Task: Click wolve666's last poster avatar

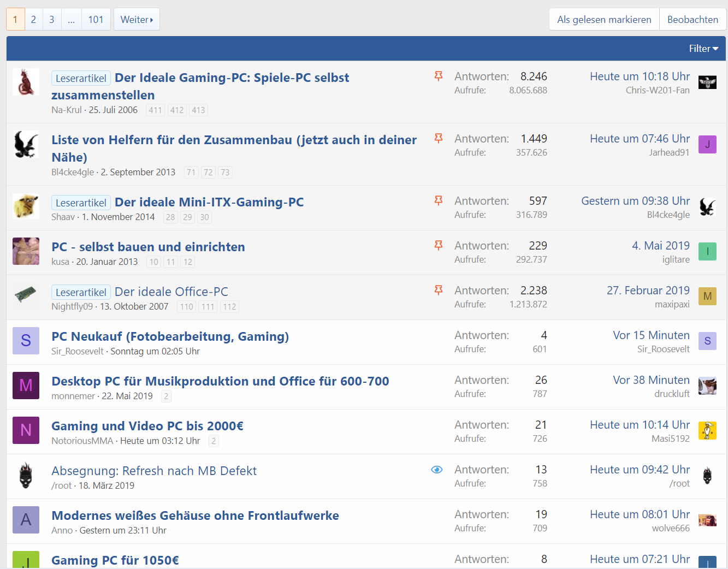Action: pyautogui.click(x=707, y=520)
